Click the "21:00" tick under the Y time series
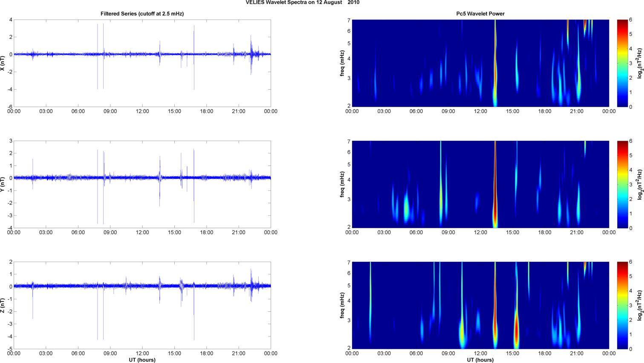The width and height of the screenshot is (644, 363). (239, 232)
